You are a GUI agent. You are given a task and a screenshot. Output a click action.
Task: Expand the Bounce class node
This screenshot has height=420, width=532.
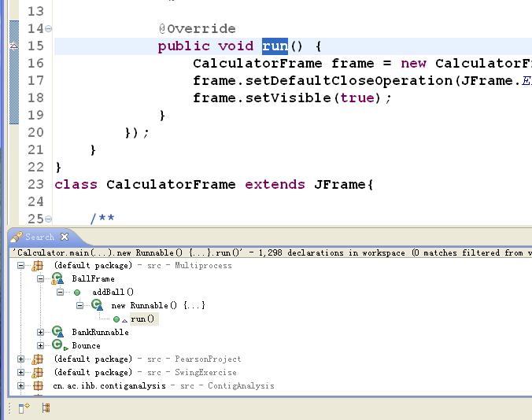40,345
